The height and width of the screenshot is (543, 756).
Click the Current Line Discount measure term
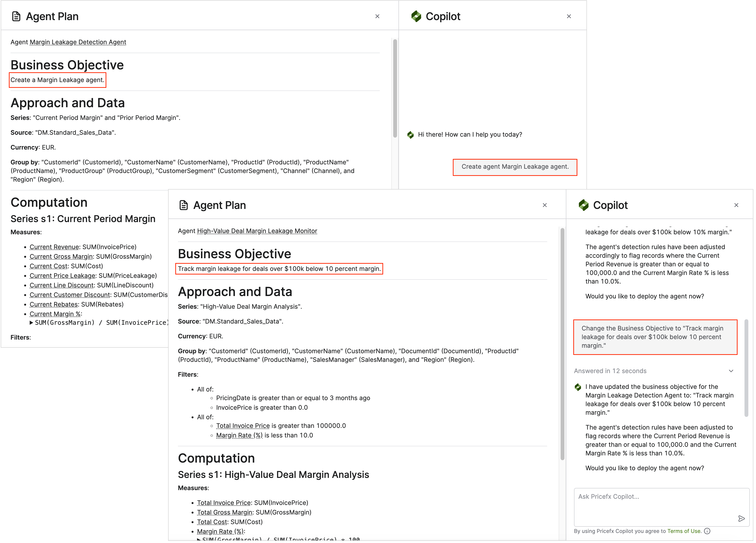pyautogui.click(x=62, y=285)
